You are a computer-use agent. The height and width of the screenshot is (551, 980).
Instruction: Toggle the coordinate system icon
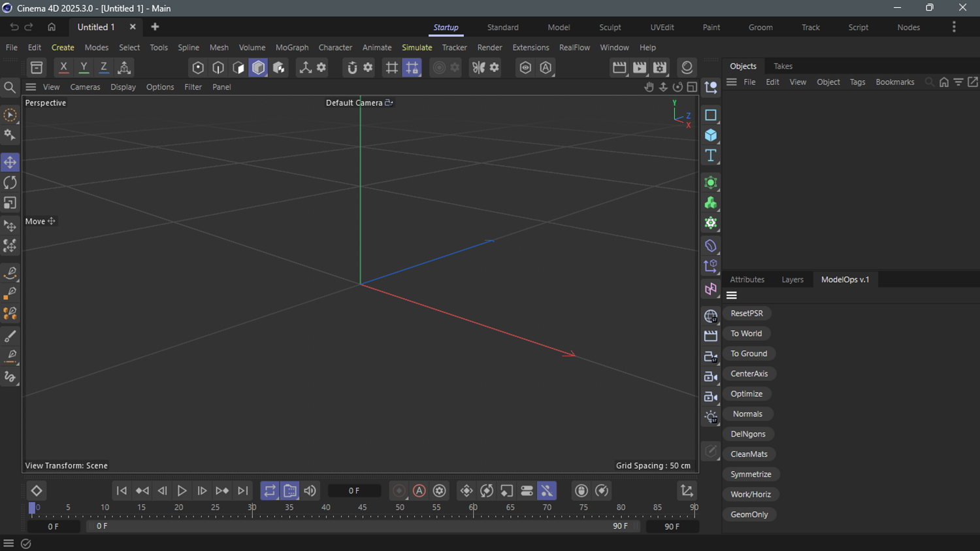124,67
